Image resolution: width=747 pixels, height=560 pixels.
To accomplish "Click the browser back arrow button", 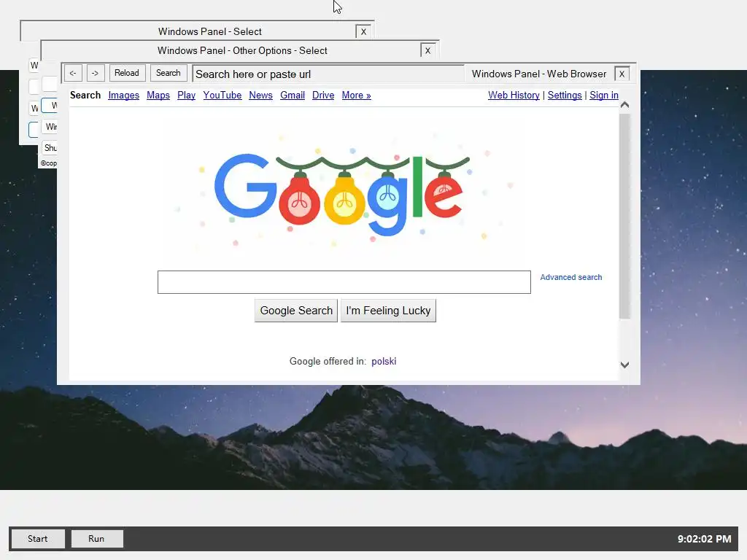I will 73,74.
